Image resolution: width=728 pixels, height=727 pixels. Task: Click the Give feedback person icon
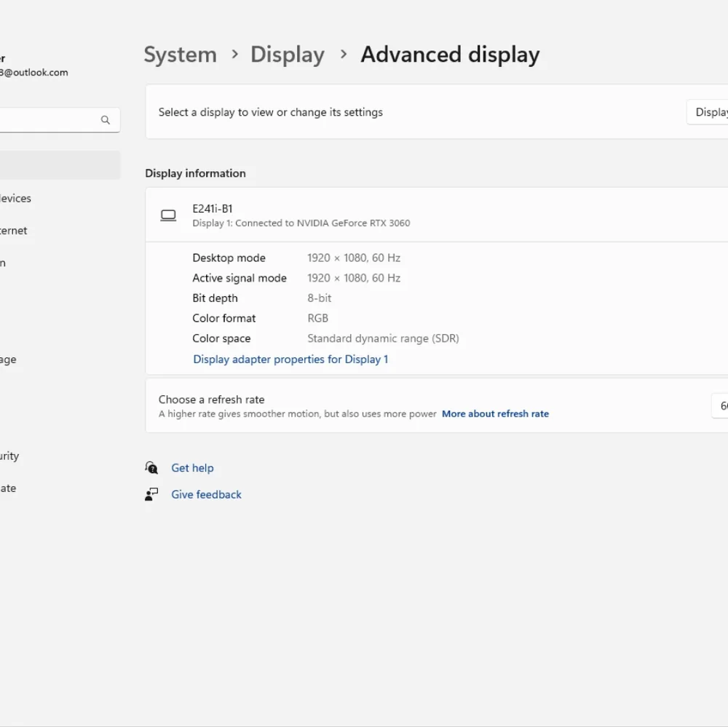point(151,494)
